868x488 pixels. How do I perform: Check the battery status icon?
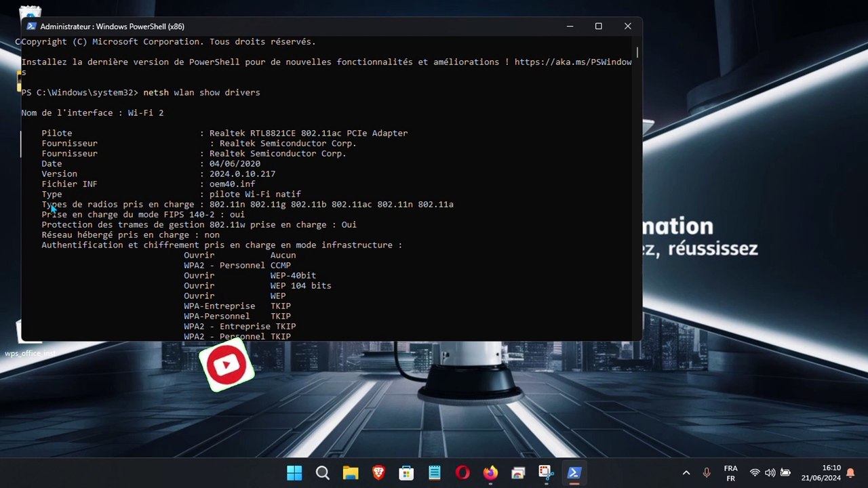pos(785,473)
